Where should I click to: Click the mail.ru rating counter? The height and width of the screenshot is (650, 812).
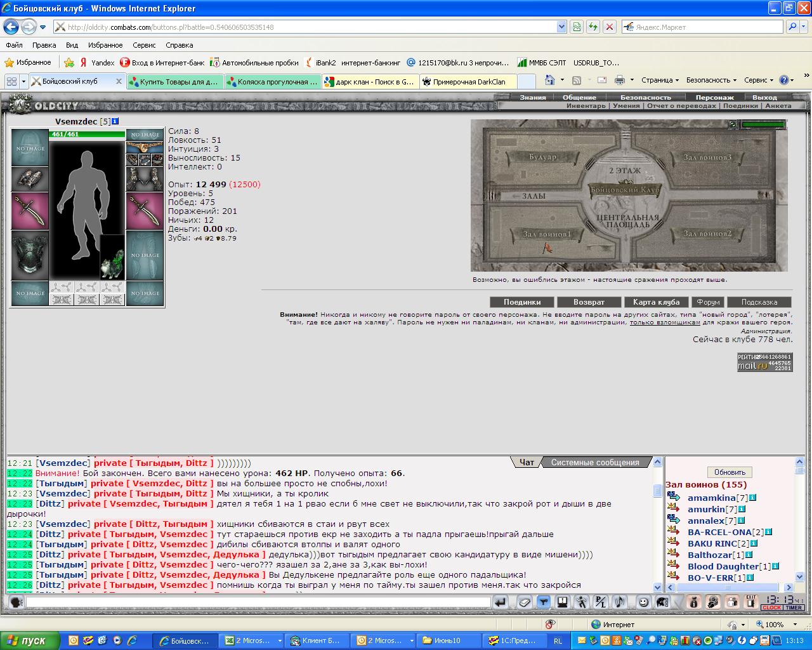764,362
